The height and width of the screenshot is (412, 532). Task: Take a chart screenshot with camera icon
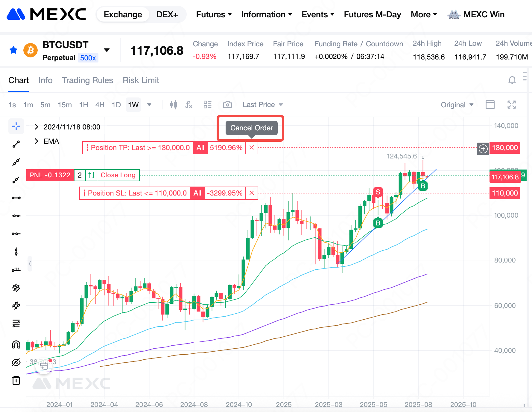227,105
